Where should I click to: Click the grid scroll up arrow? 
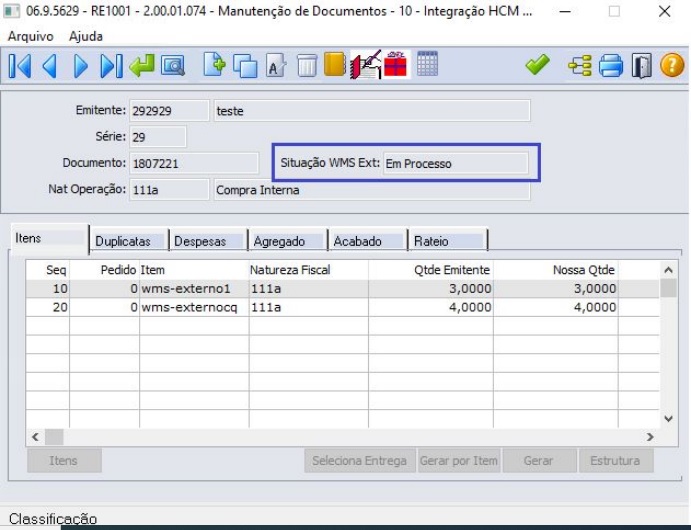[x=669, y=270]
